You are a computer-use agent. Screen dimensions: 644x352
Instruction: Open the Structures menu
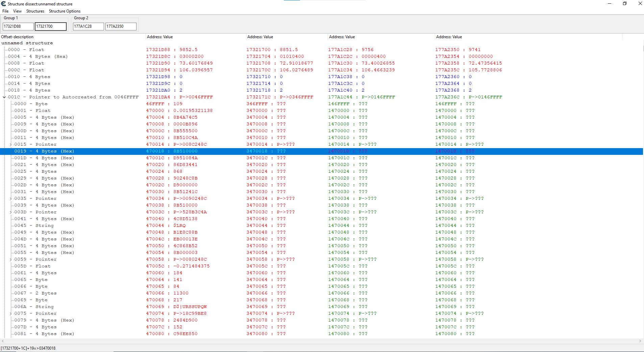click(35, 11)
